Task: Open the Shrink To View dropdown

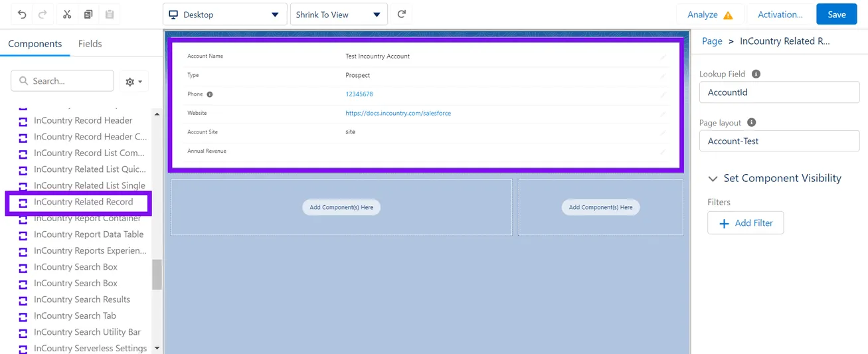Action: click(x=338, y=15)
